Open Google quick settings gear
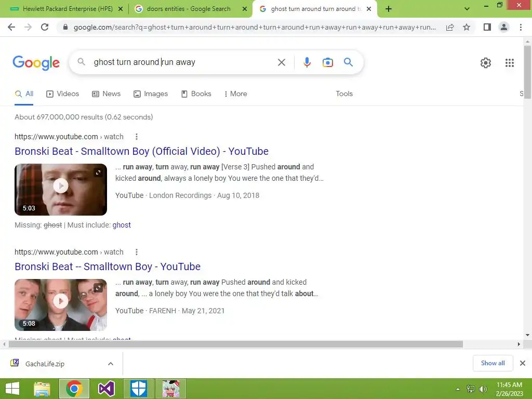This screenshot has height=399, width=532. 486,63
